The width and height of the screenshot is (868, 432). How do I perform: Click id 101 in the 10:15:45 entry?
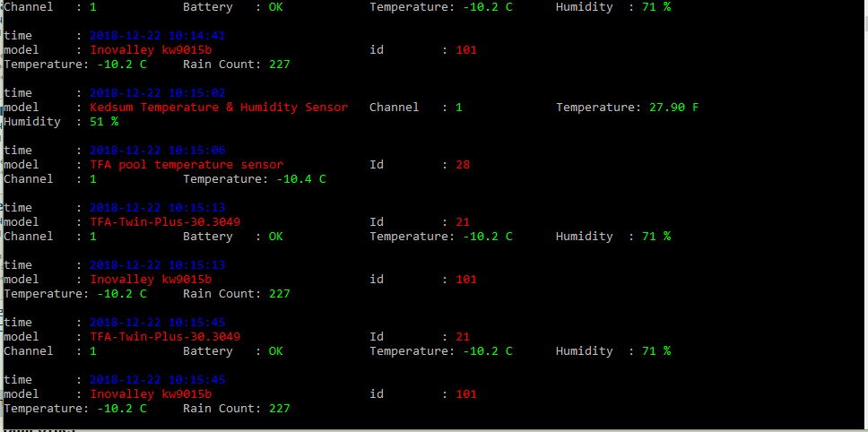[466, 394]
